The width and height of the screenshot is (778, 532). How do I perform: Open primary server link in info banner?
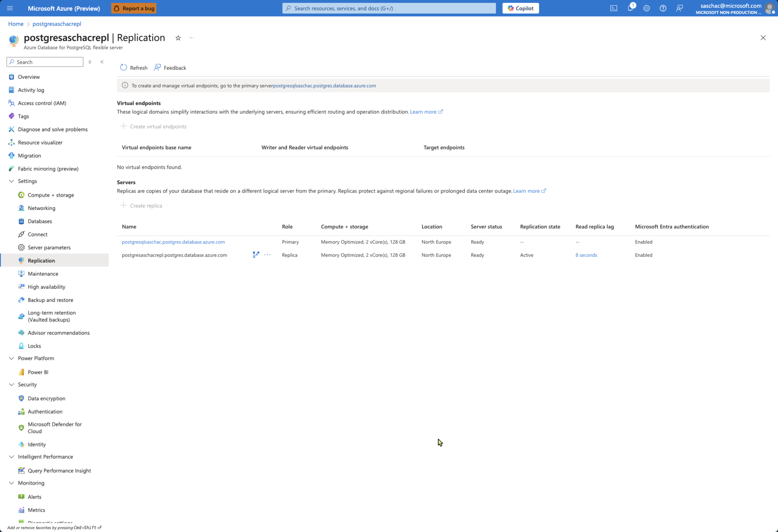(324, 86)
